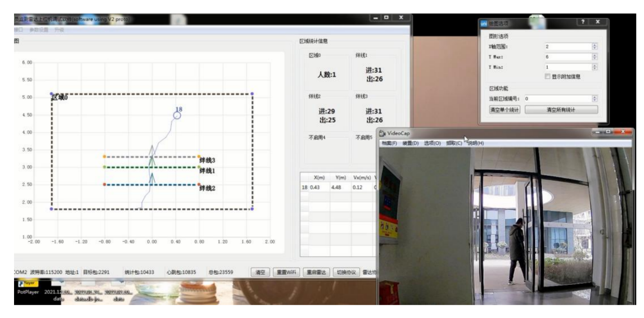Select the orange endpoint of 绊线3 line
644x318 pixels.
(104, 157)
